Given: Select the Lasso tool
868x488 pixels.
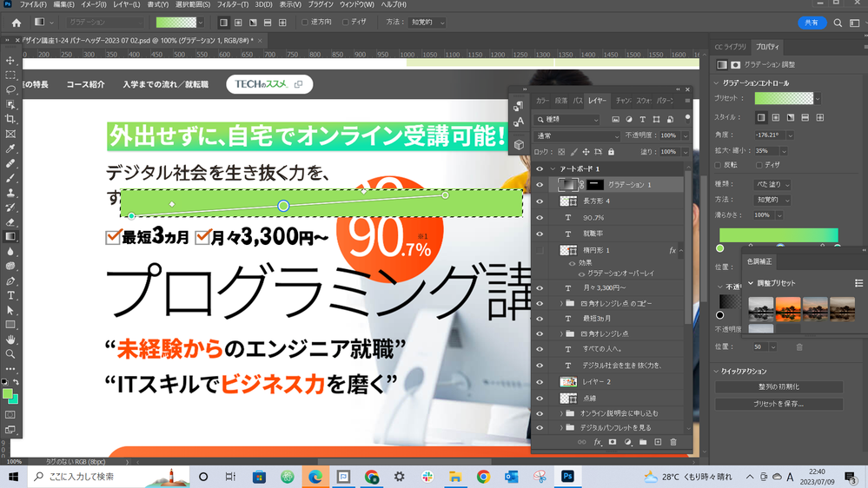Looking at the screenshot, I should [x=10, y=89].
